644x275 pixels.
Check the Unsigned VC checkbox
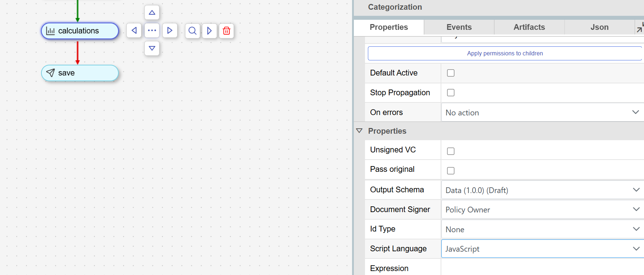pyautogui.click(x=451, y=151)
